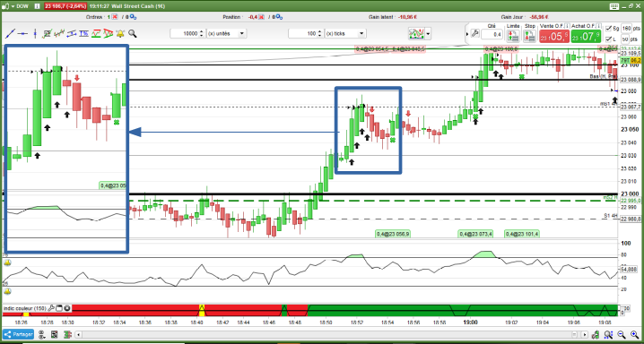The height and width of the screenshot is (344, 644).
Task: Click the Vente sell button at 23 105
Action: click(554, 36)
